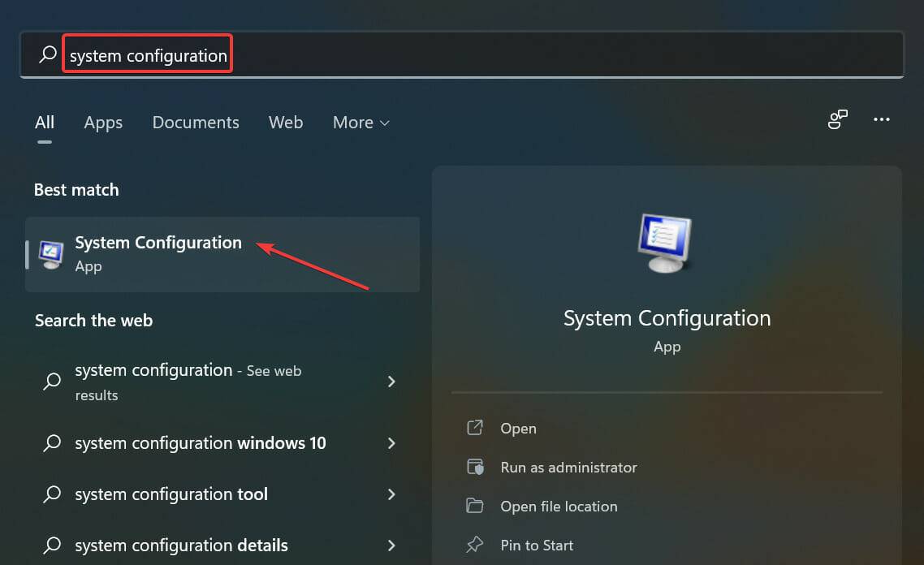
Task: Select the Documents search category
Action: pyautogui.click(x=196, y=123)
